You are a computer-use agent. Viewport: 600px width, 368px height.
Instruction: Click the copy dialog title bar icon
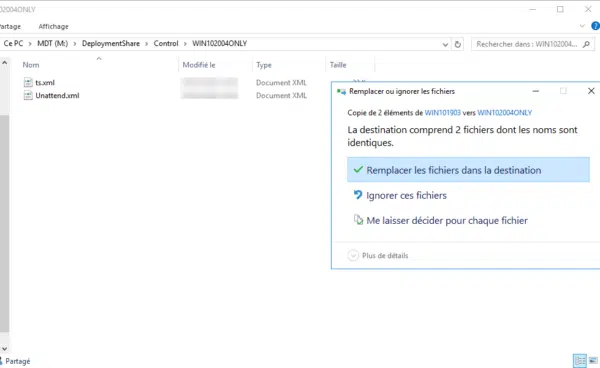click(x=341, y=91)
